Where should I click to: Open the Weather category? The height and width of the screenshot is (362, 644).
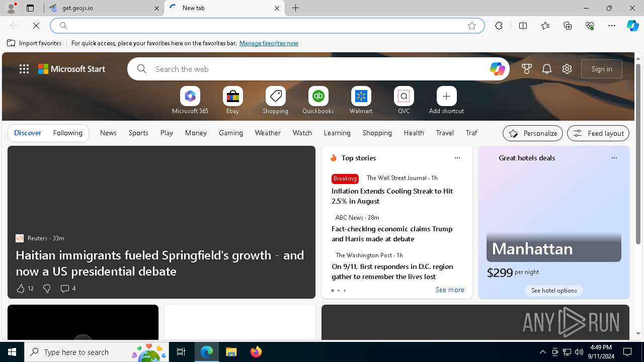pyautogui.click(x=268, y=133)
